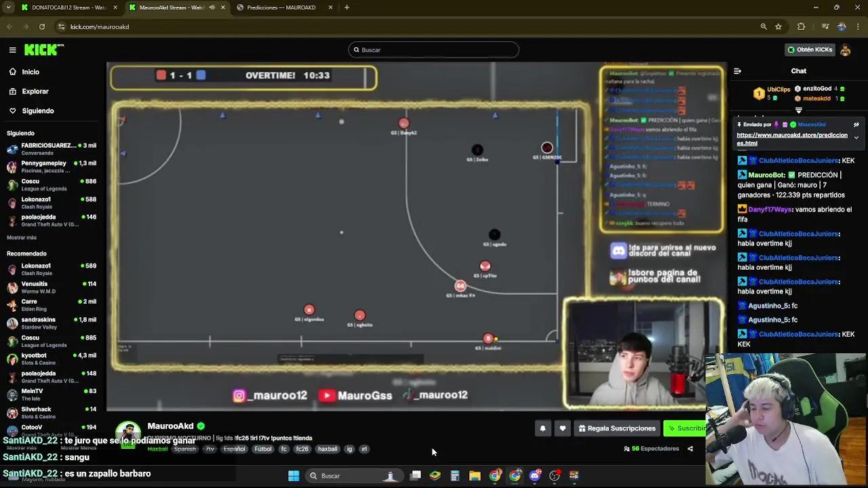The height and width of the screenshot is (488, 868).
Task: Open Discord from the Windows taskbar
Action: pos(534,476)
